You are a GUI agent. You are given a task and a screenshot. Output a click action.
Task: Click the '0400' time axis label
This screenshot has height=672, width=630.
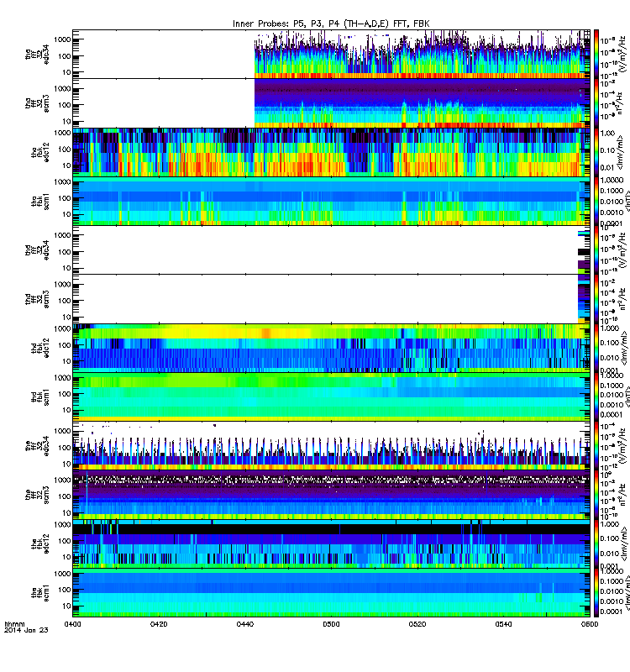point(72,624)
